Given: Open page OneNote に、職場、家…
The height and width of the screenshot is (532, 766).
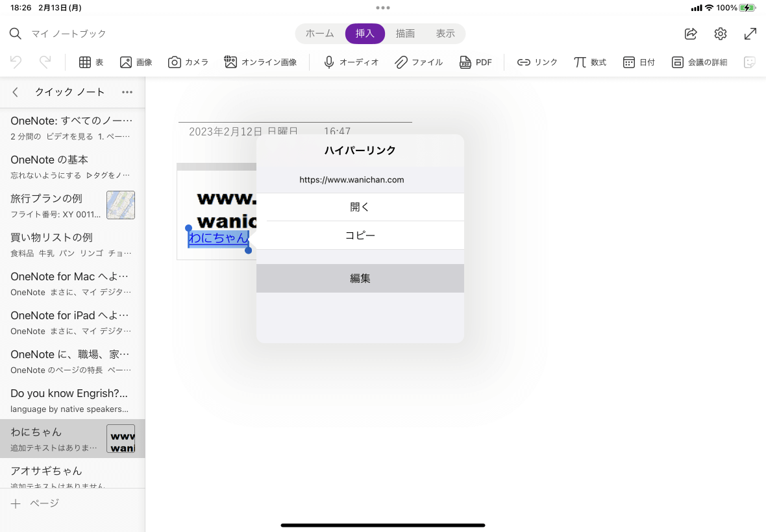Looking at the screenshot, I should click(x=72, y=361).
